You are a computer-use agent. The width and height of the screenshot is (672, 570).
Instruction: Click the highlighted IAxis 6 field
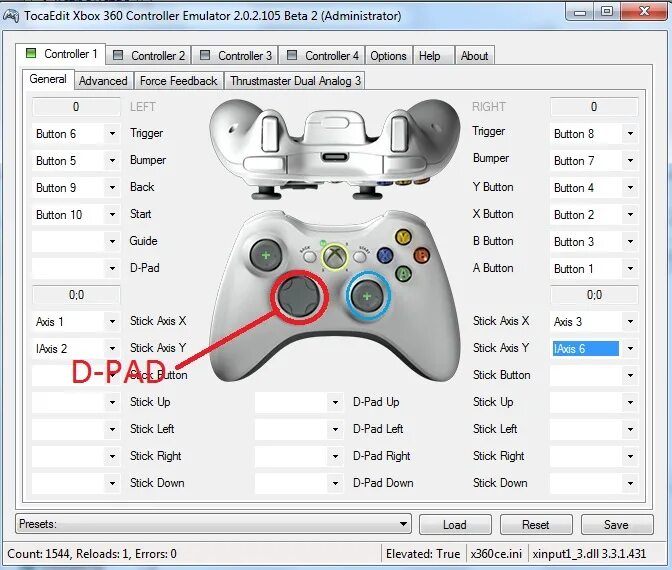tap(585, 348)
